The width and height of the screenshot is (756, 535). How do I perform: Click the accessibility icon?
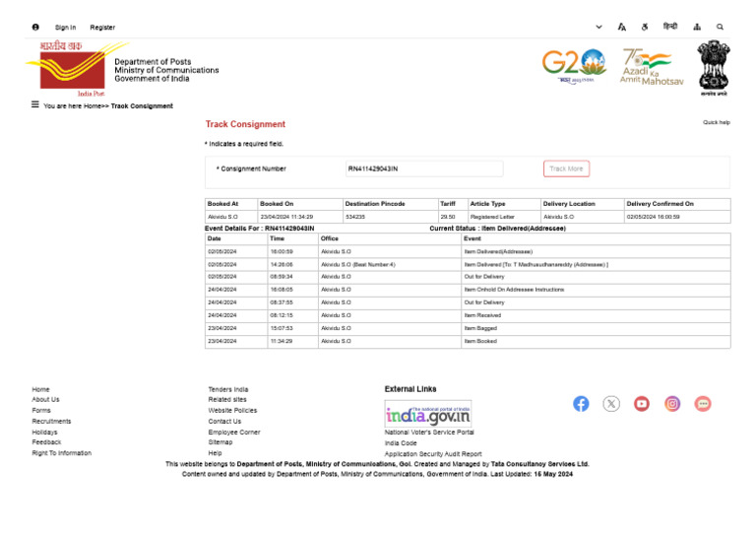645,27
